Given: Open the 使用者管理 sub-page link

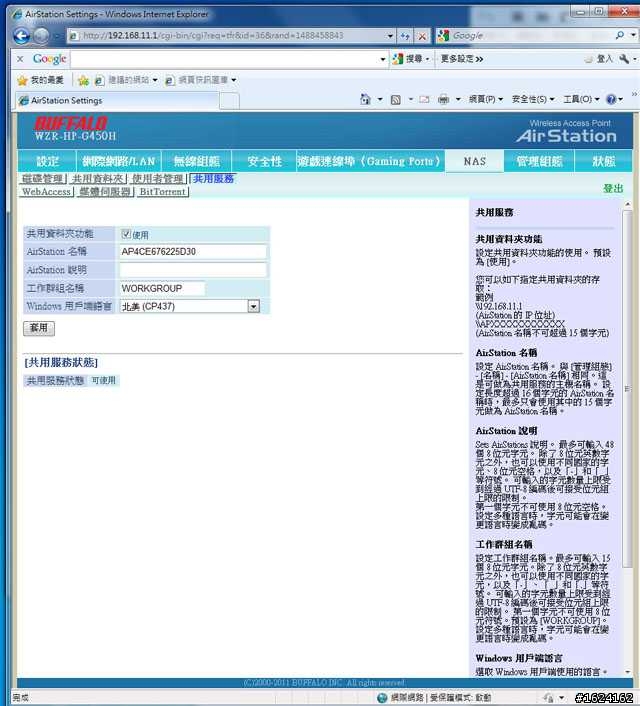Looking at the screenshot, I should click(158, 179).
